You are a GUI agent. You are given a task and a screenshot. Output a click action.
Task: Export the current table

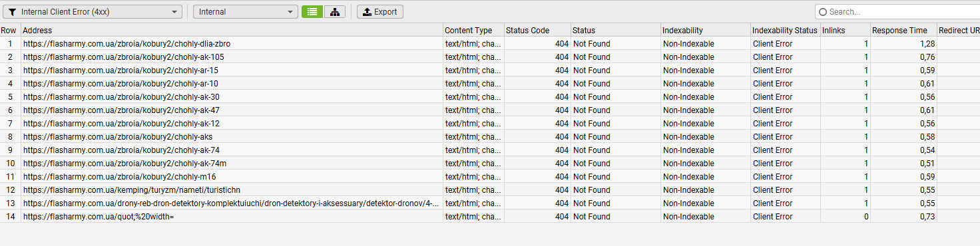tap(379, 12)
